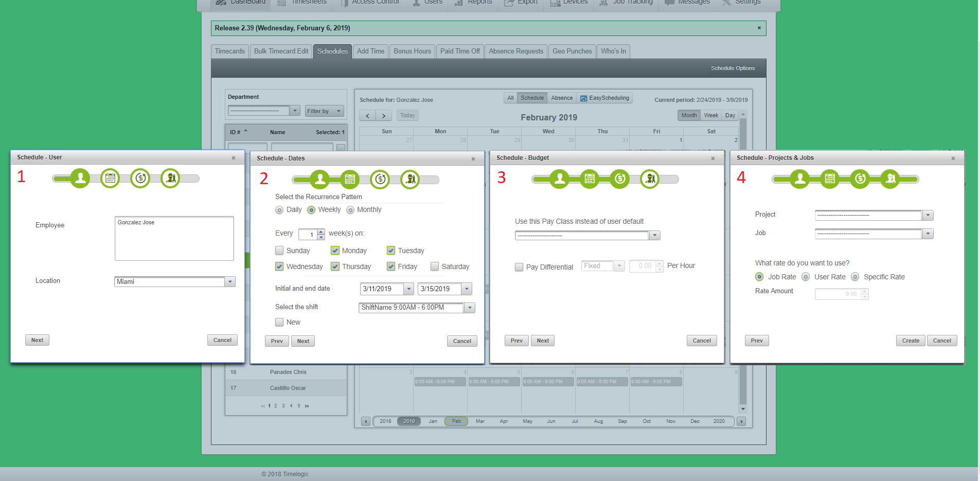Click calendar step icon in Schedule - Dates wizard

[350, 180]
